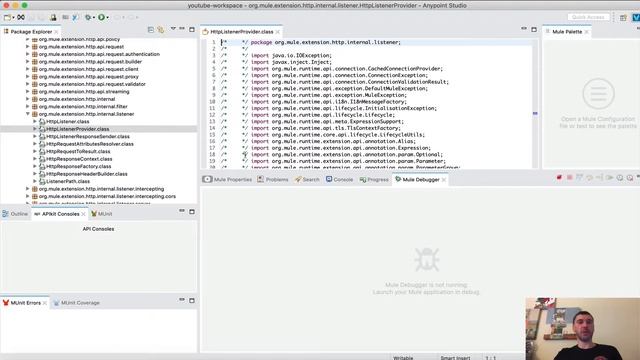Expand org.mule.extension.http.internal.filter package
This screenshot has height=360, width=640.
(x=28, y=107)
